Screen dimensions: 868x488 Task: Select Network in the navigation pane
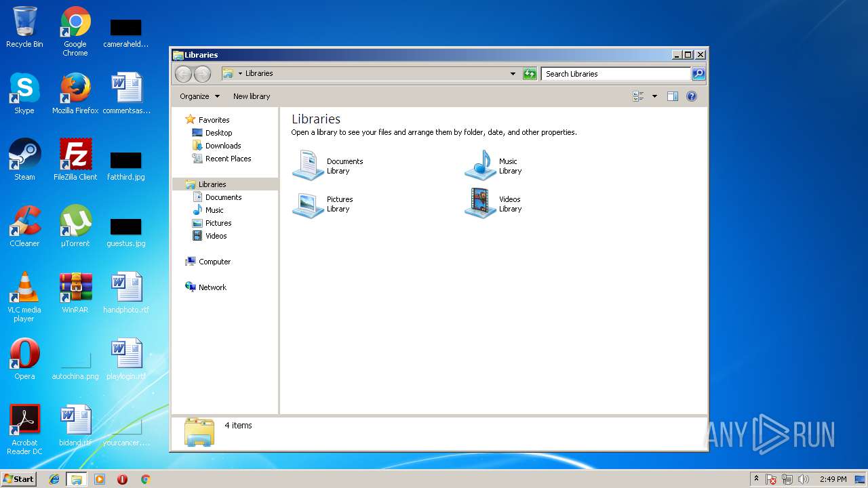(x=205, y=287)
